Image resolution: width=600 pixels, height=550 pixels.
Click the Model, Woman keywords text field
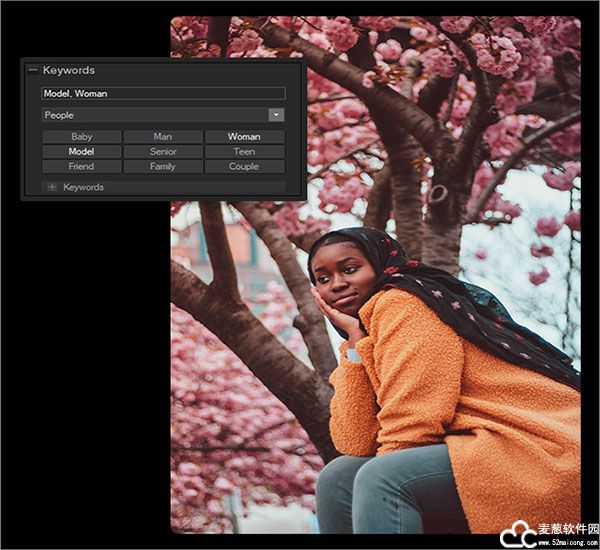pos(163,93)
